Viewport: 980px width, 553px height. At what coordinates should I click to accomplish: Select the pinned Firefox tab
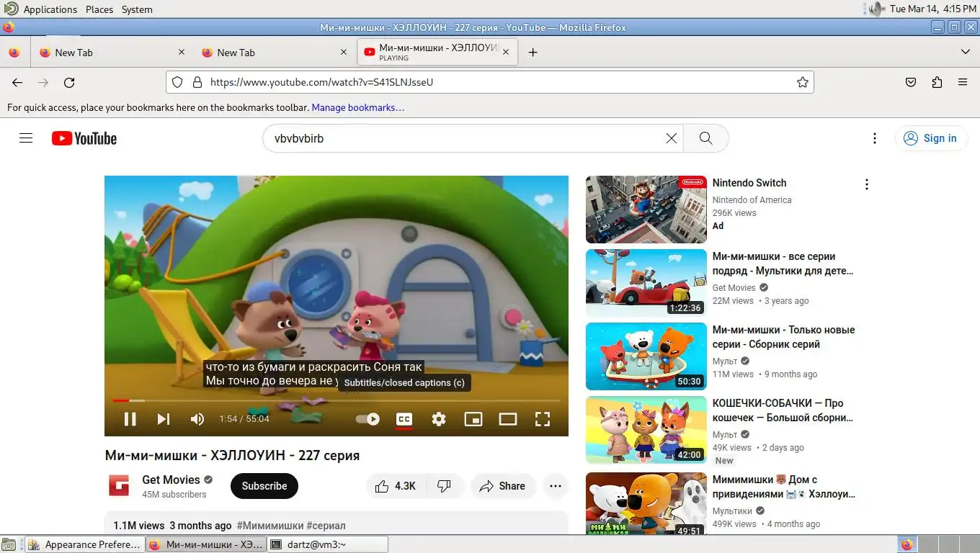[x=14, y=53]
